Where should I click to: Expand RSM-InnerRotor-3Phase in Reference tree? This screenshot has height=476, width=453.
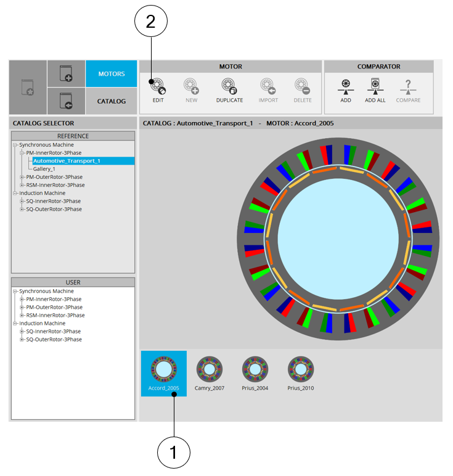(x=22, y=185)
